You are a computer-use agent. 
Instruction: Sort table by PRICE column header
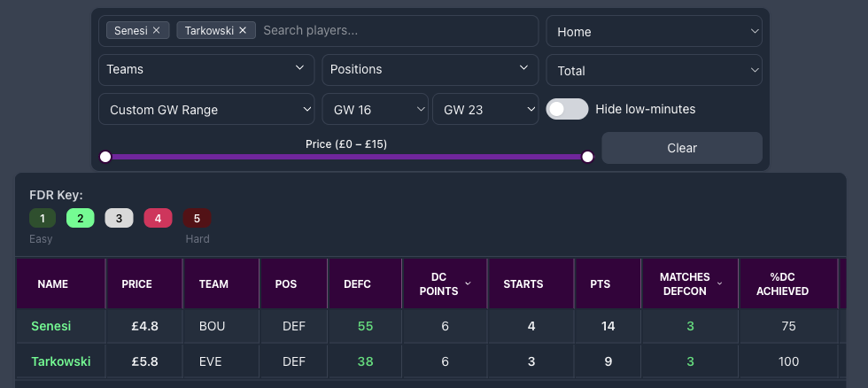tap(136, 284)
